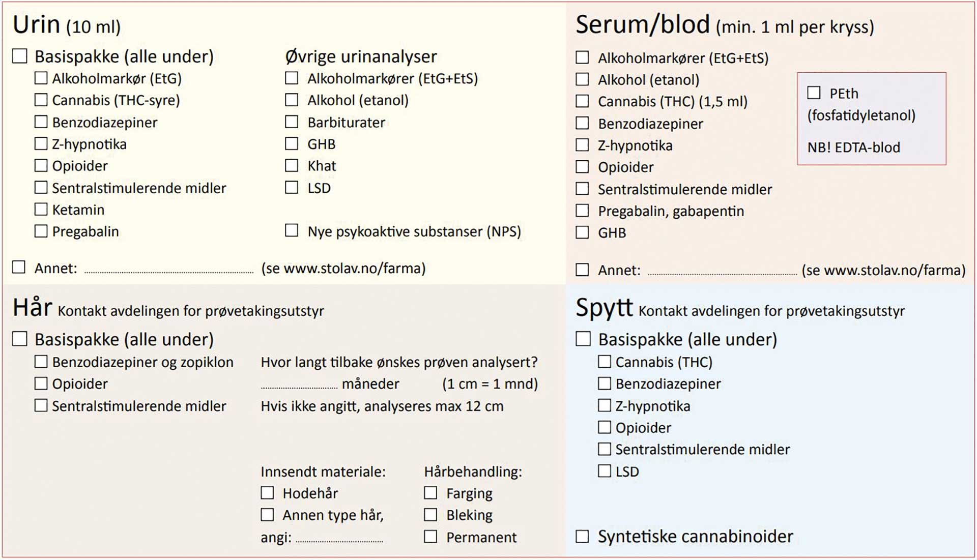Select the Hodehår checkbox
977x560 pixels.
(x=267, y=492)
